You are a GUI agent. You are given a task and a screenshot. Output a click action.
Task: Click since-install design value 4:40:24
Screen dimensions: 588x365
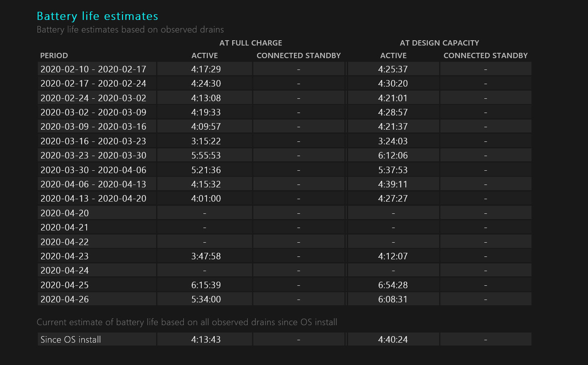coord(393,339)
